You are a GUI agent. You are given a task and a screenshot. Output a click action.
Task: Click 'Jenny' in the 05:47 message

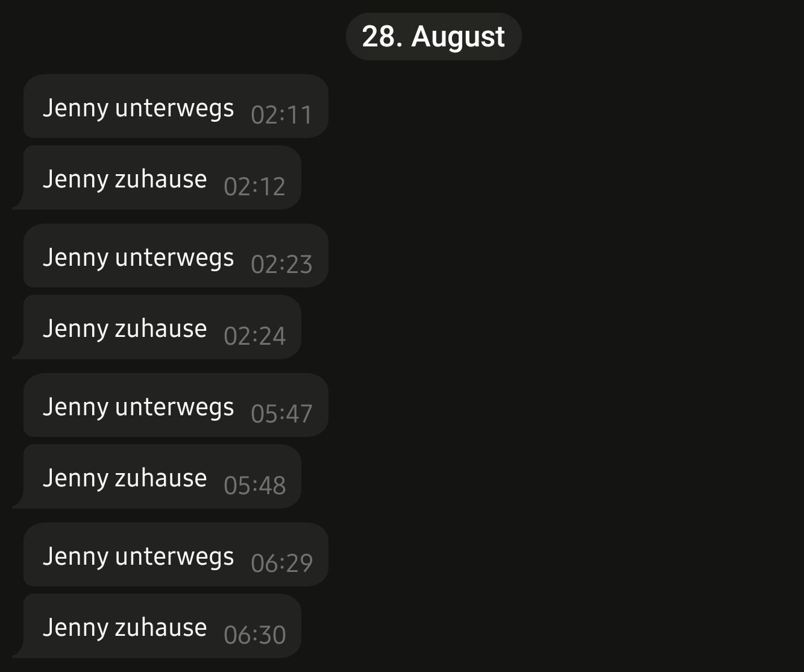click(x=75, y=408)
